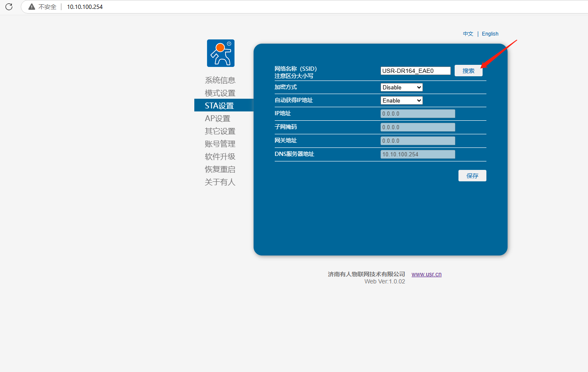This screenshot has width=588, height=372.
Task: Open the AP设置 page
Action: 218,118
